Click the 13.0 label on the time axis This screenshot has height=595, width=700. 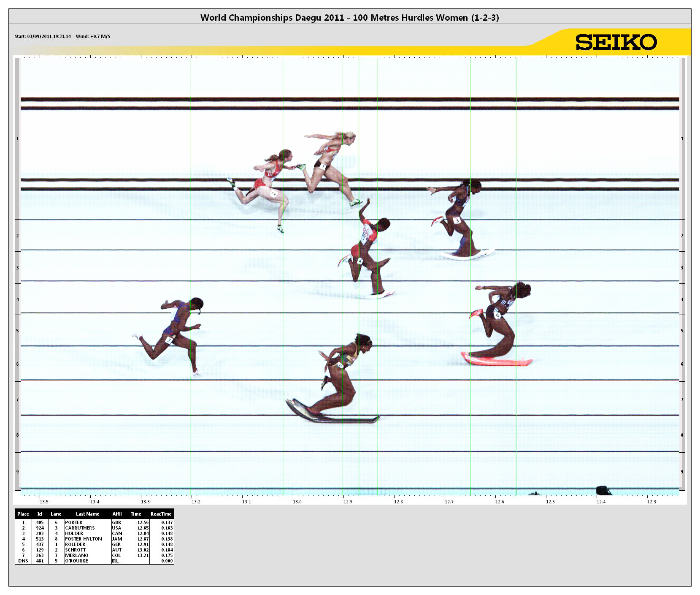pos(297,502)
